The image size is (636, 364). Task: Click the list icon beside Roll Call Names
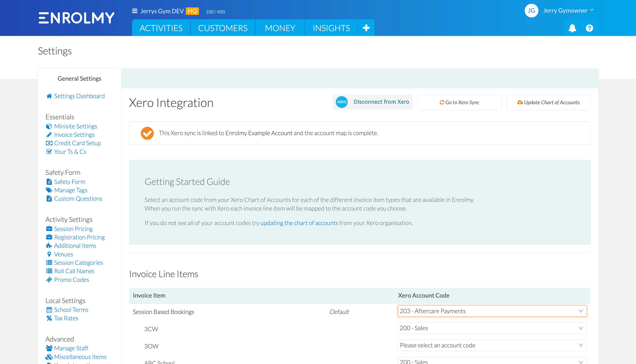coord(49,271)
